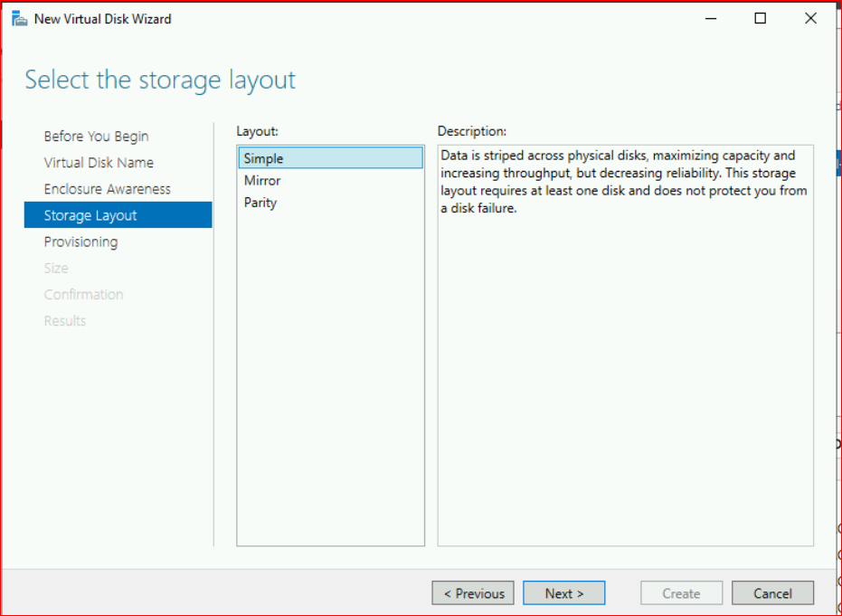Click the New Virtual Disk Wizard title icon
The height and width of the screenshot is (616, 842).
pos(19,19)
